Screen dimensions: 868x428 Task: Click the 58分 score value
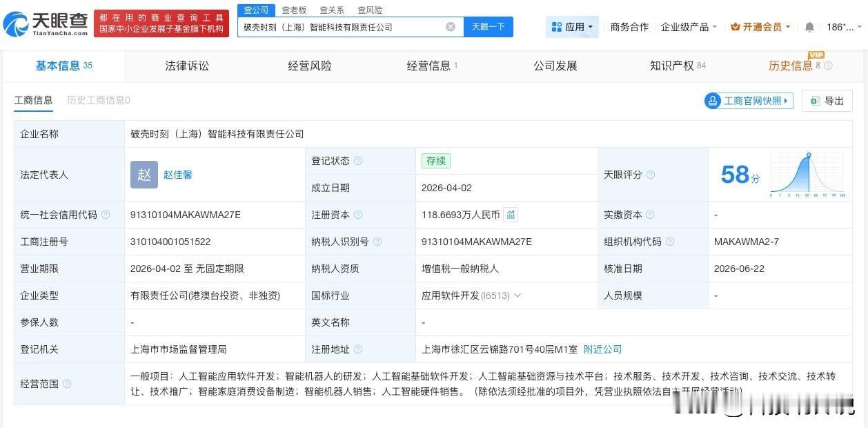(740, 175)
